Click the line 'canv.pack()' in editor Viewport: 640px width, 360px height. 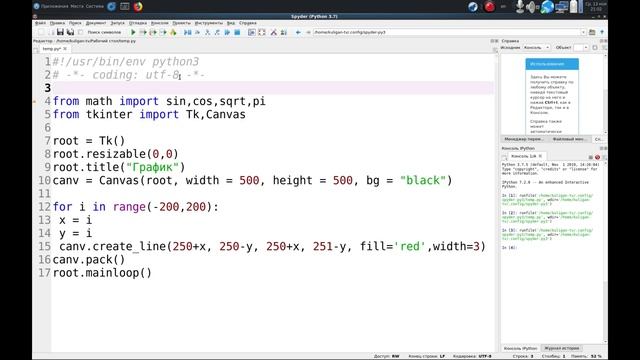click(x=89, y=260)
